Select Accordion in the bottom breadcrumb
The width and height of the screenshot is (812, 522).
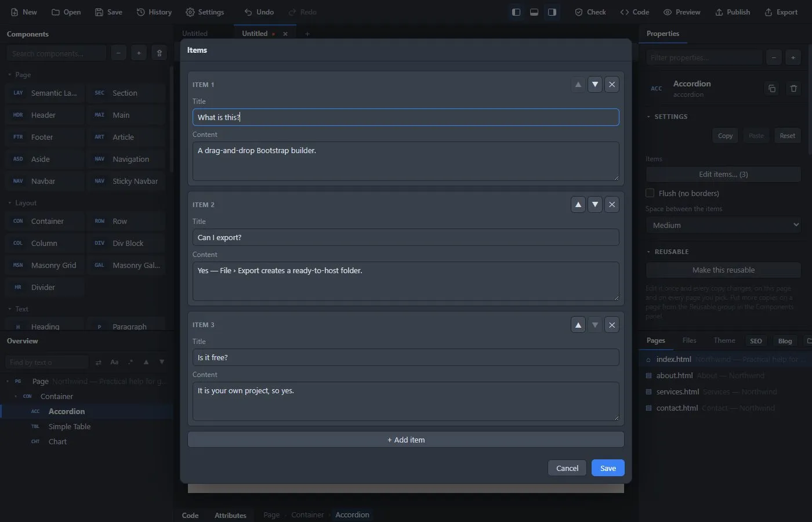click(x=352, y=514)
